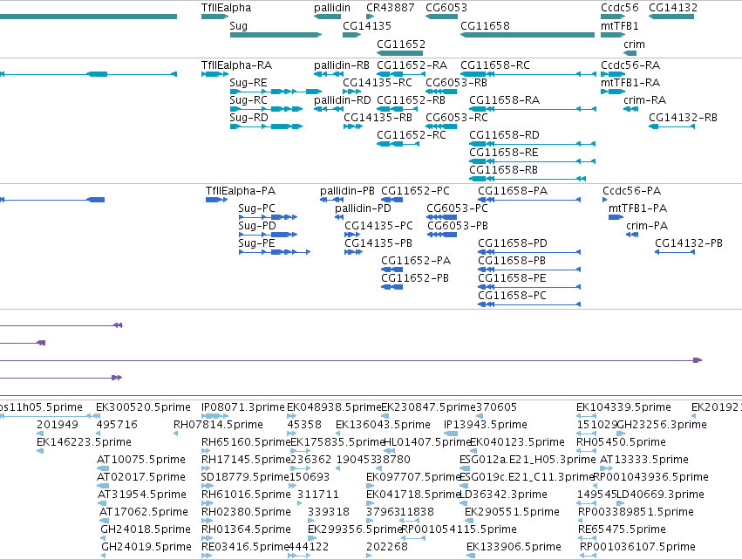Select transcript CG11658-RE
This screenshot has width=742, height=560.
pyautogui.click(x=533, y=161)
